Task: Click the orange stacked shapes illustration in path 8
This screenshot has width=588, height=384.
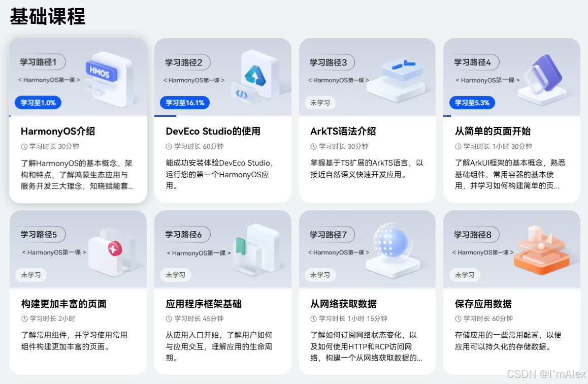Action: (x=541, y=250)
